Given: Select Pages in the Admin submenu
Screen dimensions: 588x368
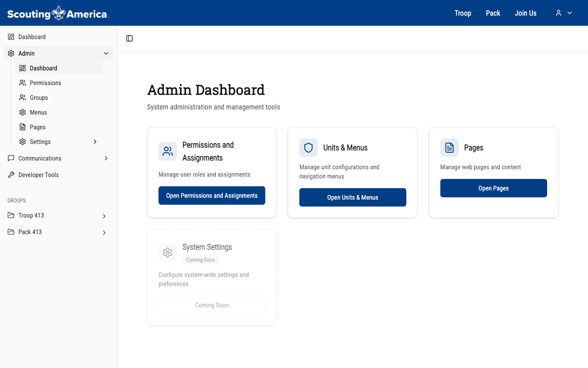Looking at the screenshot, I should click(59, 127).
